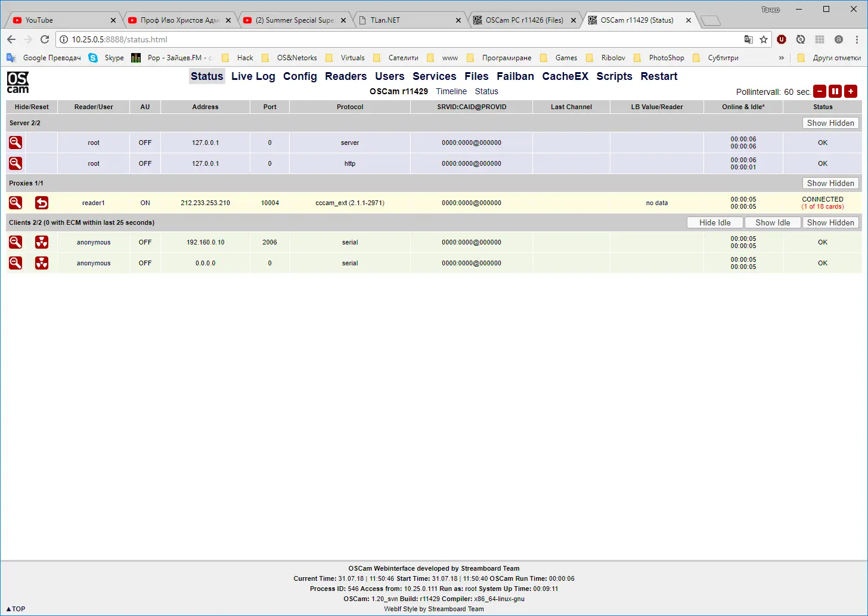Open Google Translate icon in address bar
The image size is (868, 616).
tap(749, 39)
